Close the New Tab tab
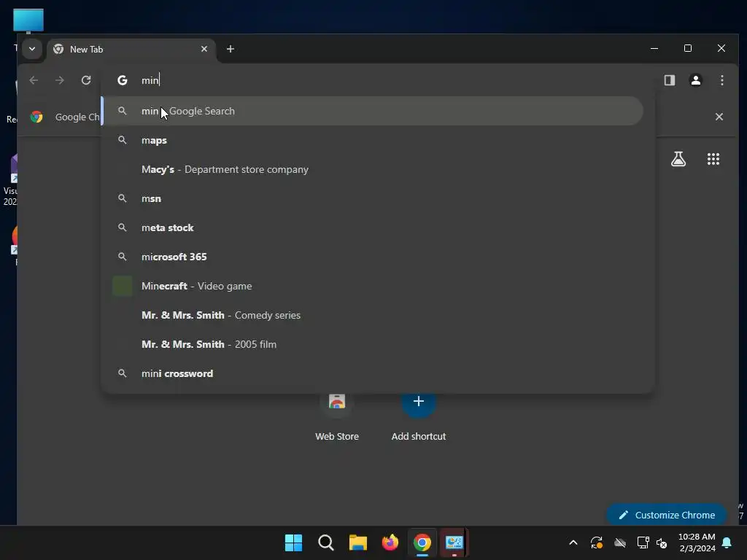 coord(204,49)
